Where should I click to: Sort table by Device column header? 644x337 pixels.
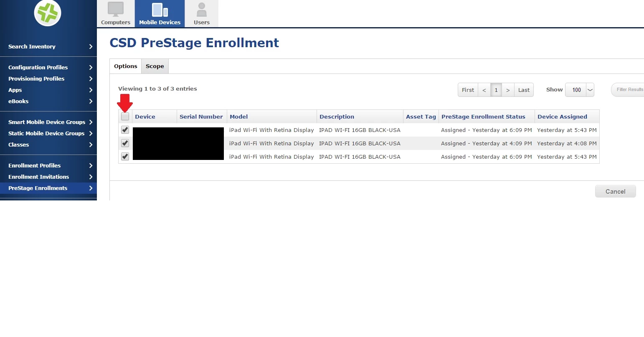tap(145, 117)
